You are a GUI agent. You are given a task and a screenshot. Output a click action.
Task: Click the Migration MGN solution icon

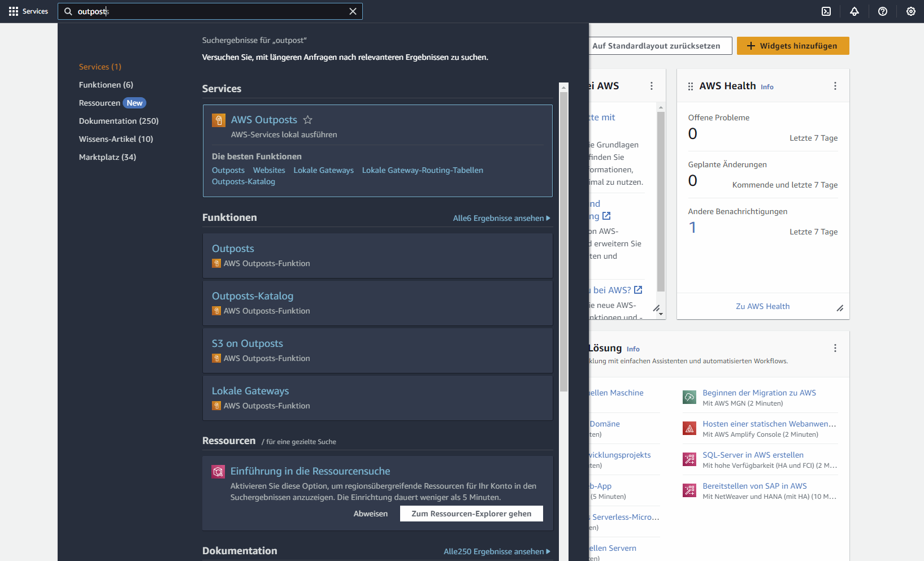pos(689,397)
